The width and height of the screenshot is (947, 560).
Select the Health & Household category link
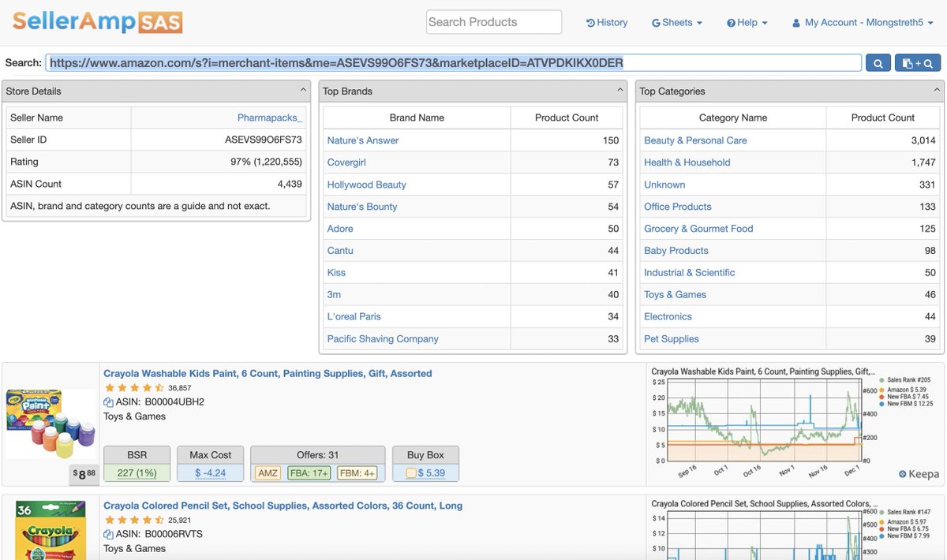click(x=687, y=162)
